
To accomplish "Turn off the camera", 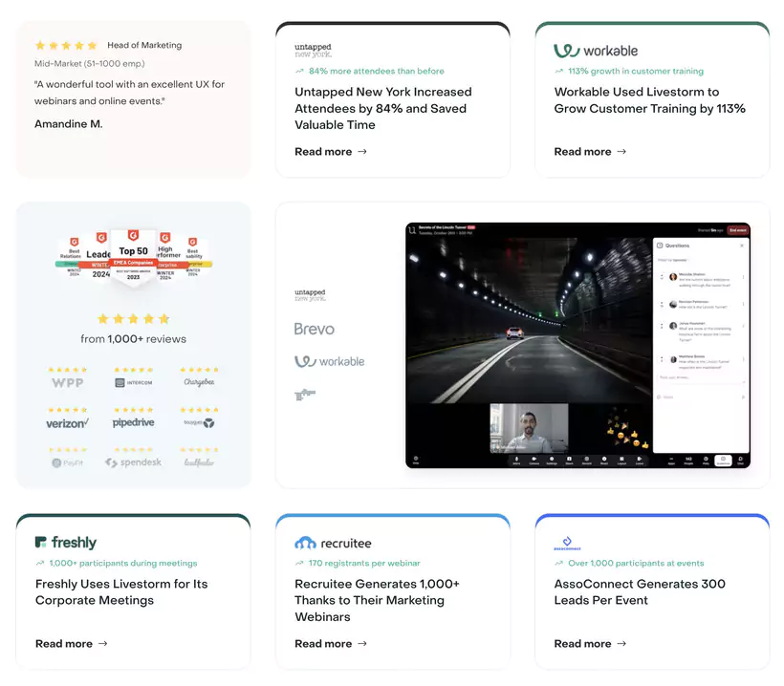I will click(x=534, y=460).
